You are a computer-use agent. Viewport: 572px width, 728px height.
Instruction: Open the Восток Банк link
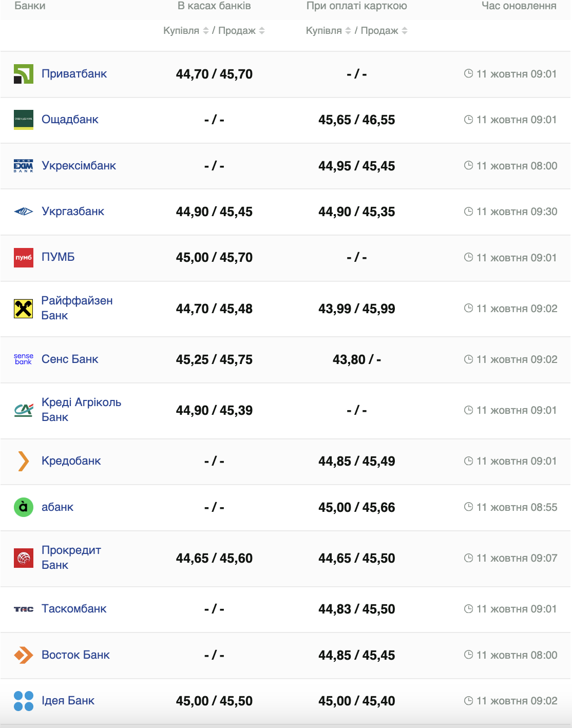coord(75,655)
